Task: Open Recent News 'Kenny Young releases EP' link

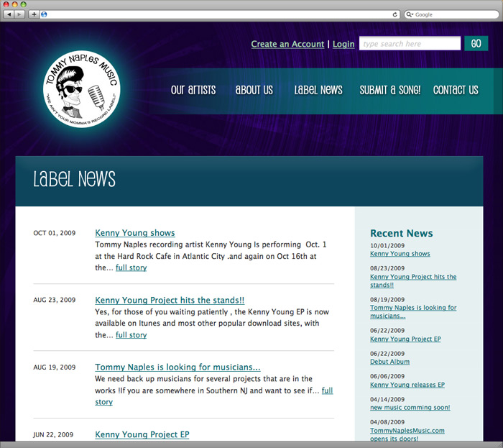Action: point(407,385)
